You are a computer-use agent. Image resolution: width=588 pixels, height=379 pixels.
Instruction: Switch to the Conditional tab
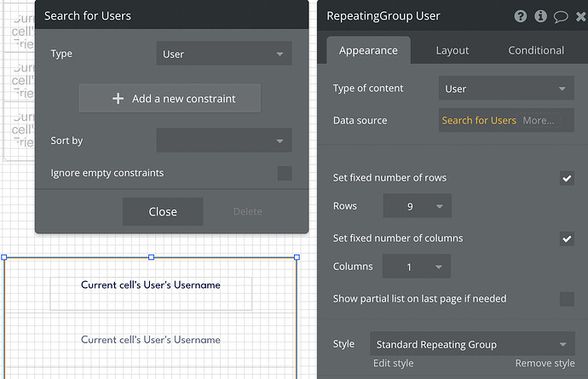(536, 50)
